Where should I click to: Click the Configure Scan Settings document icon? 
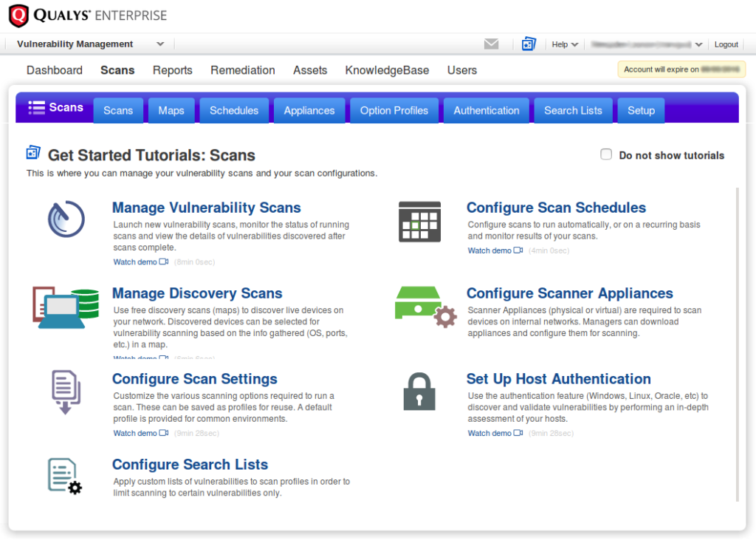(x=64, y=392)
